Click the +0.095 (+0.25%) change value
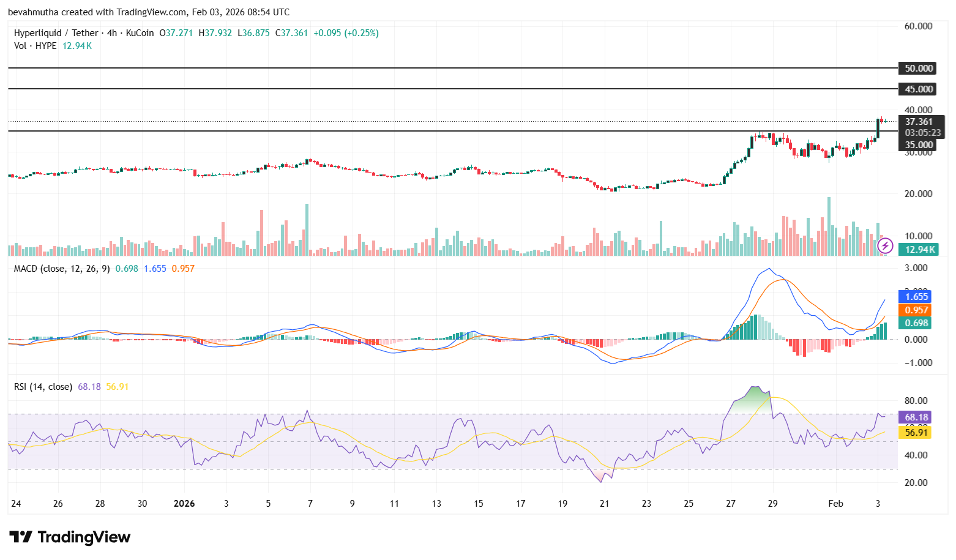 pyautogui.click(x=346, y=32)
